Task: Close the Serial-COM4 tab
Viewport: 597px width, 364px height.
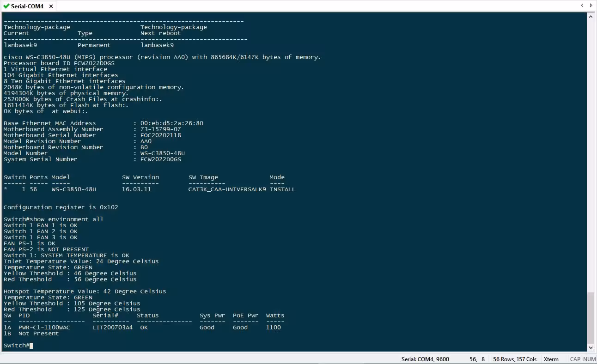Action: (51, 6)
